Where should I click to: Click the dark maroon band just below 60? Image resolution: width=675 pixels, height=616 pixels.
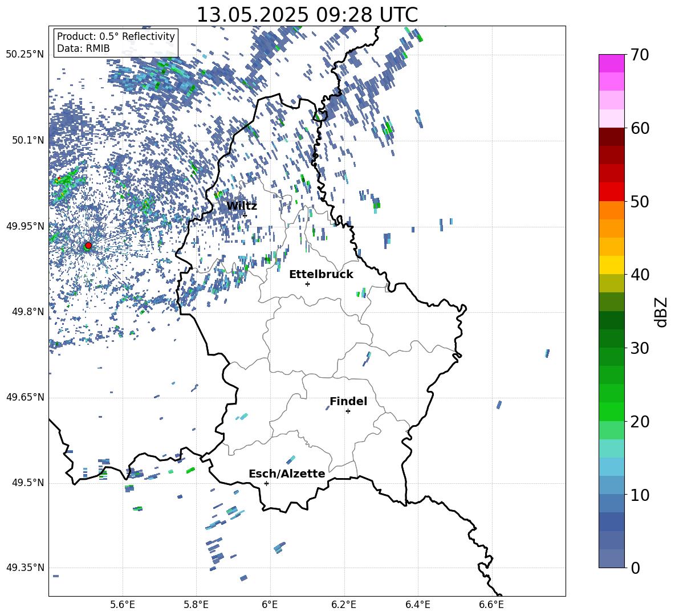tap(611, 137)
